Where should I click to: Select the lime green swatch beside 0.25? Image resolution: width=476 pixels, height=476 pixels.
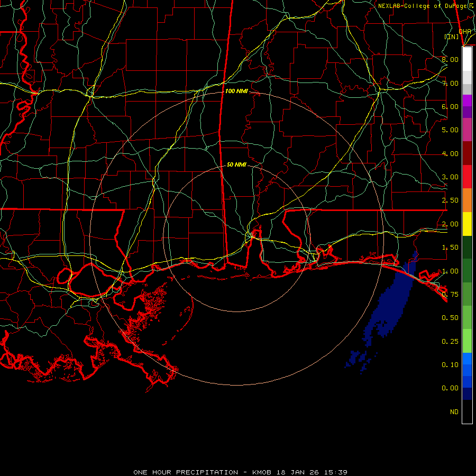pos(467,341)
